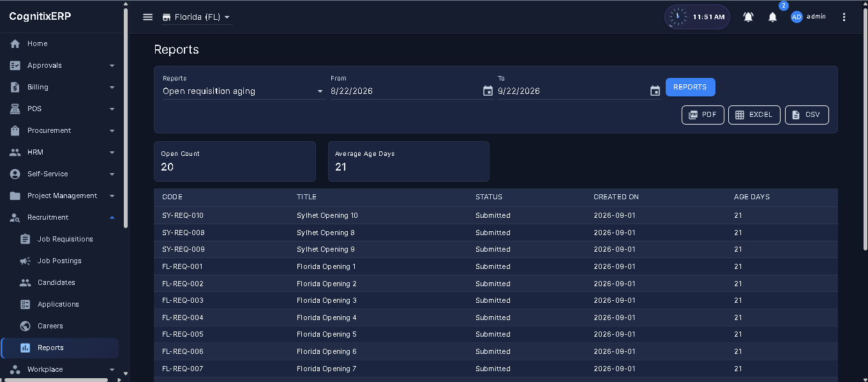Open the admin user avatar
The width and height of the screenshot is (868, 382).
pos(797,17)
